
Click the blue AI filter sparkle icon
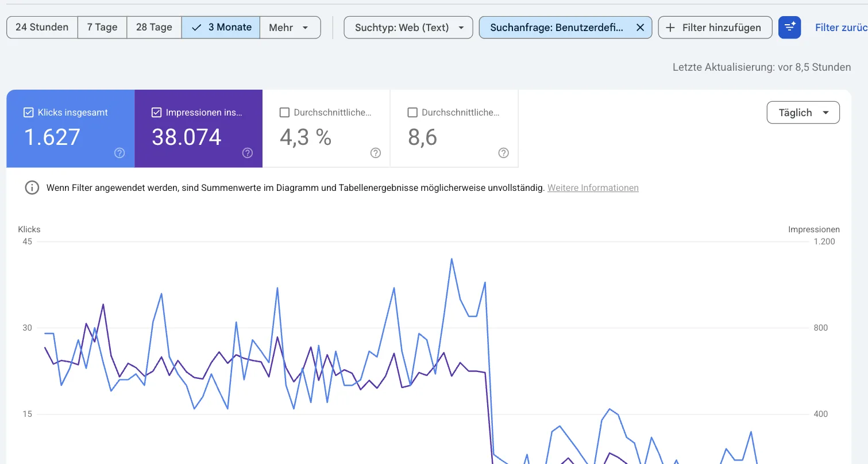coord(790,27)
